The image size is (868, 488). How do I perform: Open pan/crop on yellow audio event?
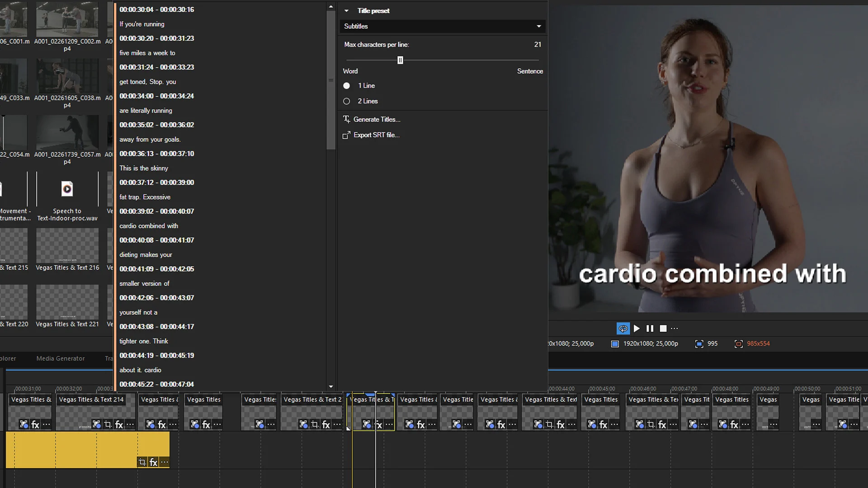[142, 462]
